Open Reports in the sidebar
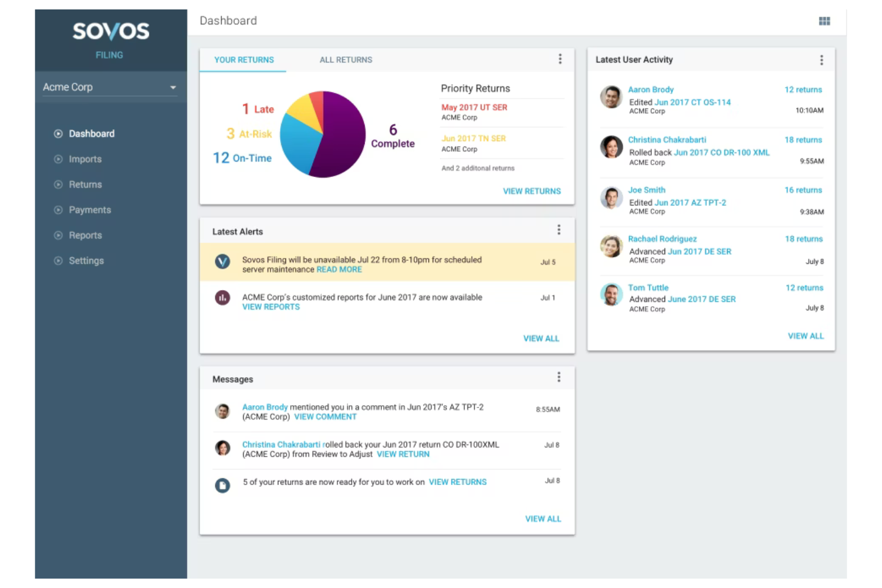The width and height of the screenshot is (882, 588). (85, 235)
